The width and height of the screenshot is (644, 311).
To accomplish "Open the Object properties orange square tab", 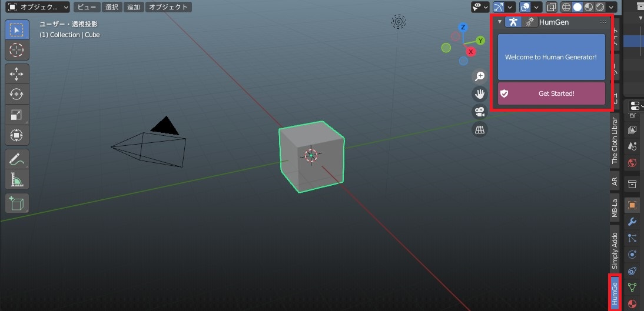I will 632,205.
